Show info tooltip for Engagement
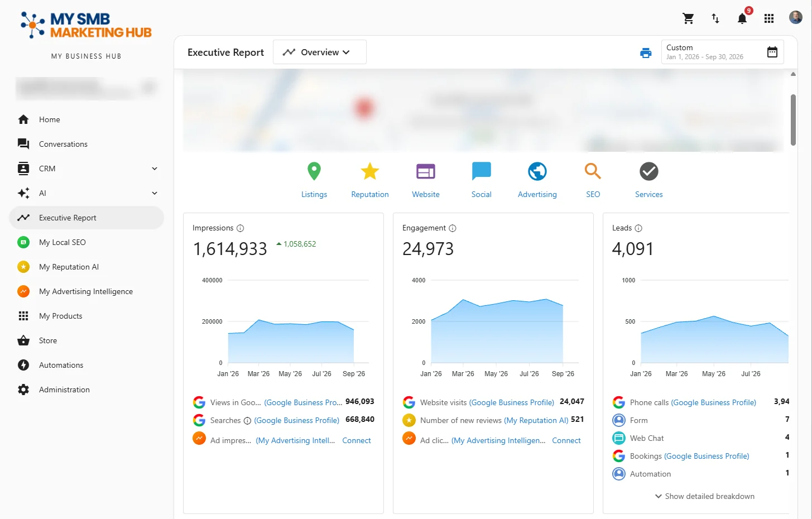The width and height of the screenshot is (812, 519). coord(453,228)
